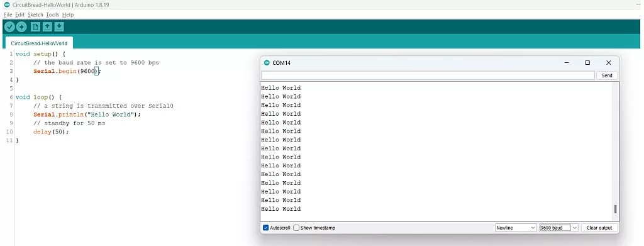The height and width of the screenshot is (246, 644).
Task: Open a sketch with the Open icon
Action: (x=48, y=27)
